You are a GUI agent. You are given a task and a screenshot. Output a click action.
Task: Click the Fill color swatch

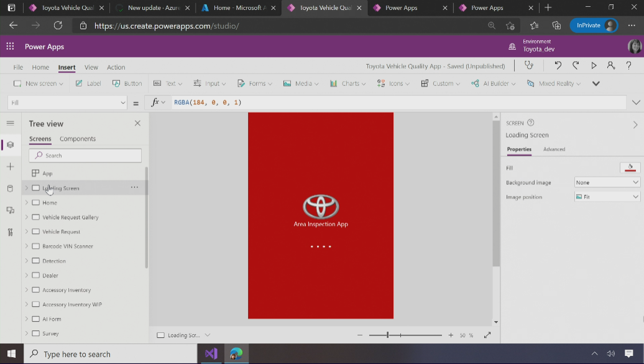pos(630,167)
